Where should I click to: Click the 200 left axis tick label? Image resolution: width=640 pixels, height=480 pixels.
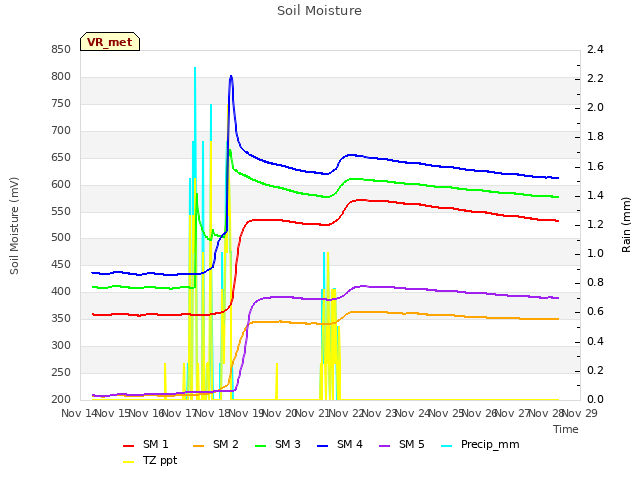click(x=61, y=399)
